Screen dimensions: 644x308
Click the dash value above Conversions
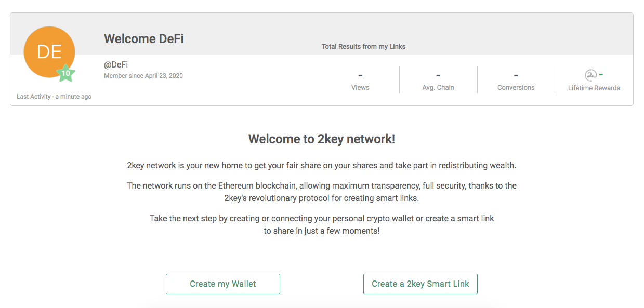pos(516,75)
